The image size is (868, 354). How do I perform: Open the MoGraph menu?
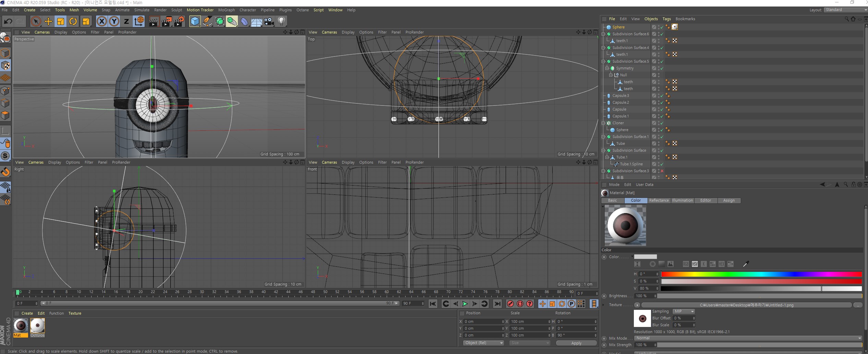pos(226,10)
